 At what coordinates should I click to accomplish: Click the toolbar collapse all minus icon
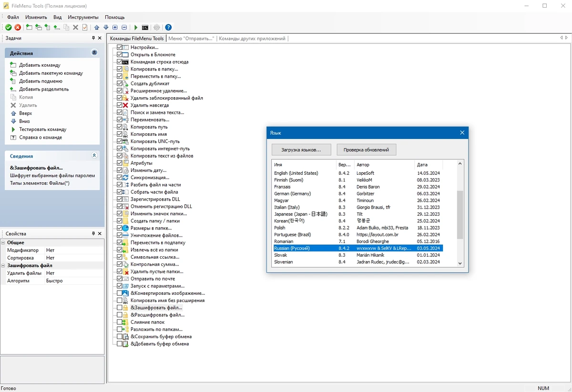tap(124, 28)
